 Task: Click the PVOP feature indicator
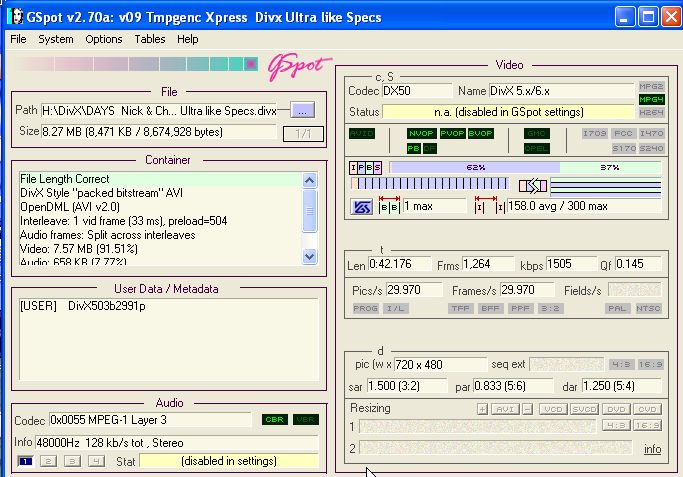pyautogui.click(x=452, y=133)
